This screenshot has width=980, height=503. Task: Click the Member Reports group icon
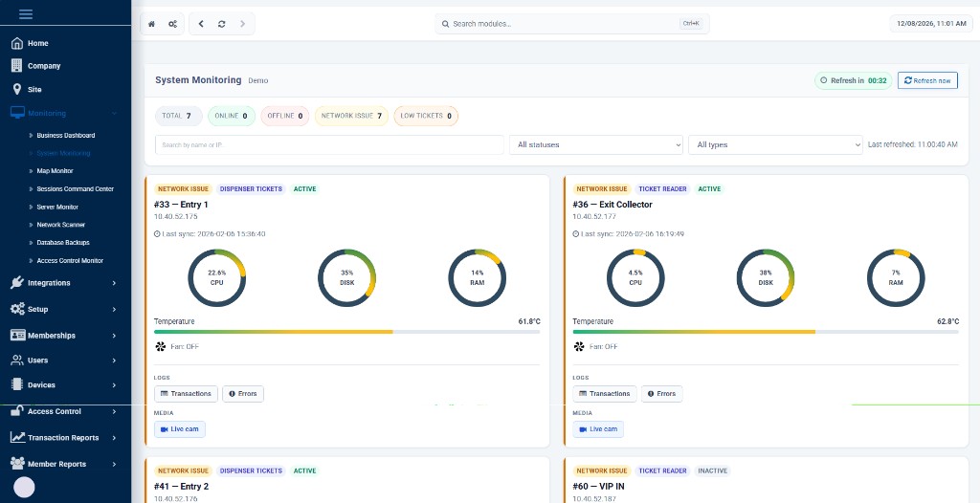pyautogui.click(x=17, y=463)
